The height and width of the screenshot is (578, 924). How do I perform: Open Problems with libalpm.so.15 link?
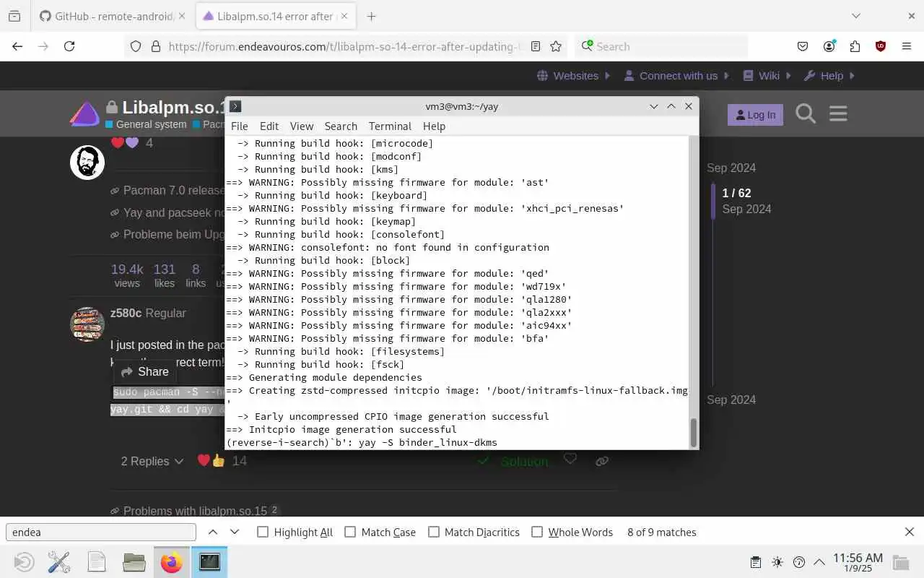pyautogui.click(x=195, y=511)
